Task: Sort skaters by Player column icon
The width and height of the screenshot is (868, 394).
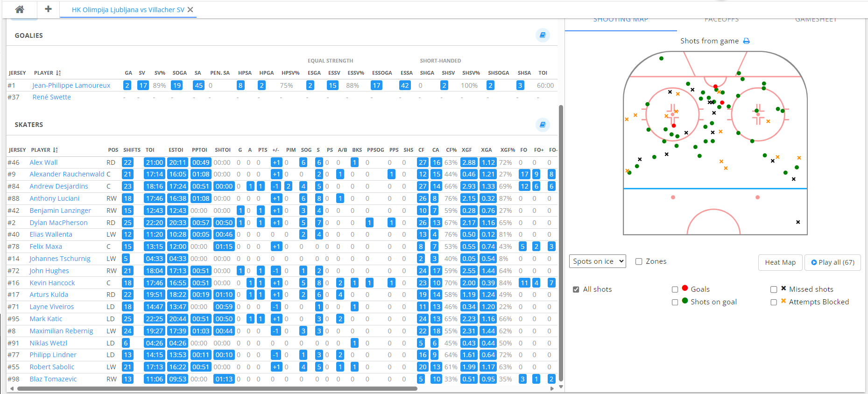Action: 56,150
